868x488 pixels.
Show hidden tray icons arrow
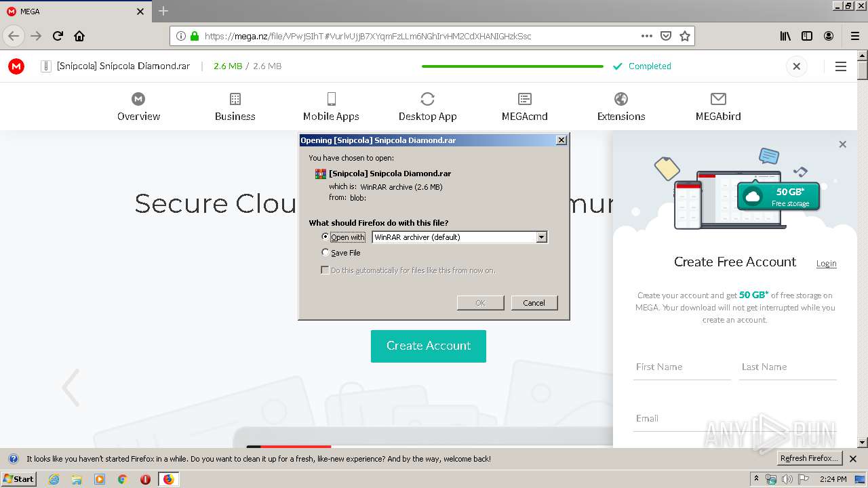pyautogui.click(x=756, y=479)
